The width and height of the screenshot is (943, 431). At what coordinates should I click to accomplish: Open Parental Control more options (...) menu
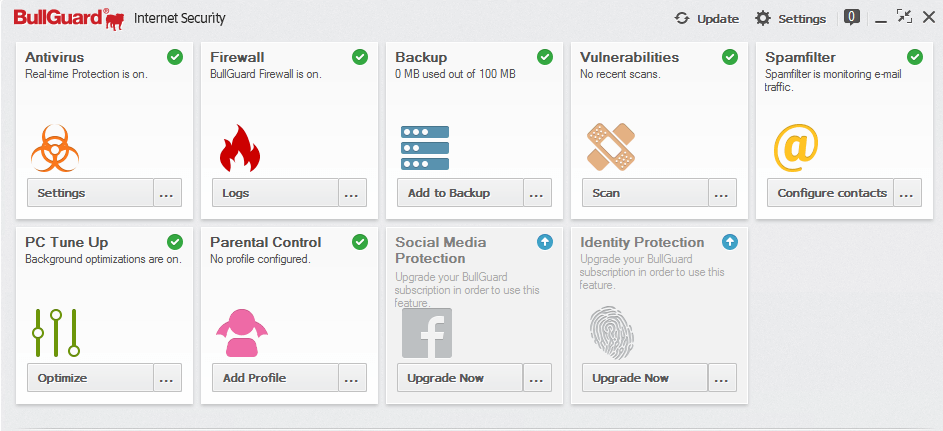click(352, 378)
